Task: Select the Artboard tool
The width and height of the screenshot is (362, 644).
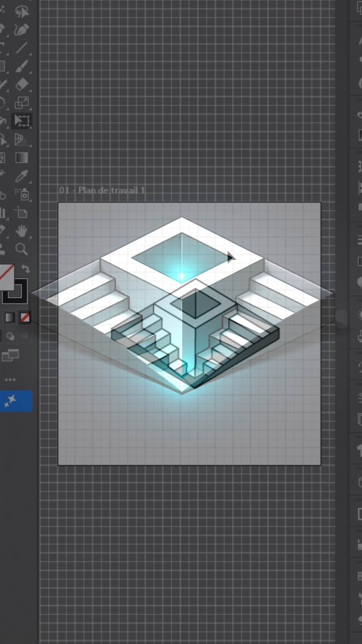Action: [21, 213]
